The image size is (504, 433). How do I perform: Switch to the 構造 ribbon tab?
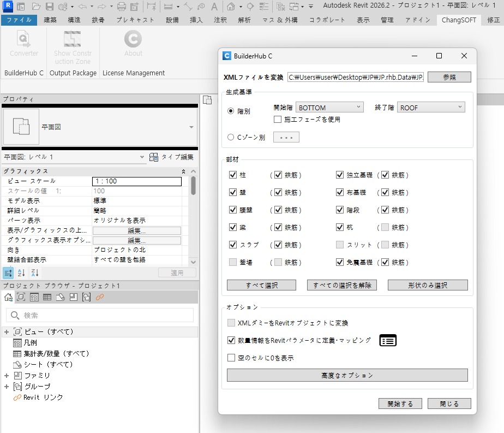point(74,20)
